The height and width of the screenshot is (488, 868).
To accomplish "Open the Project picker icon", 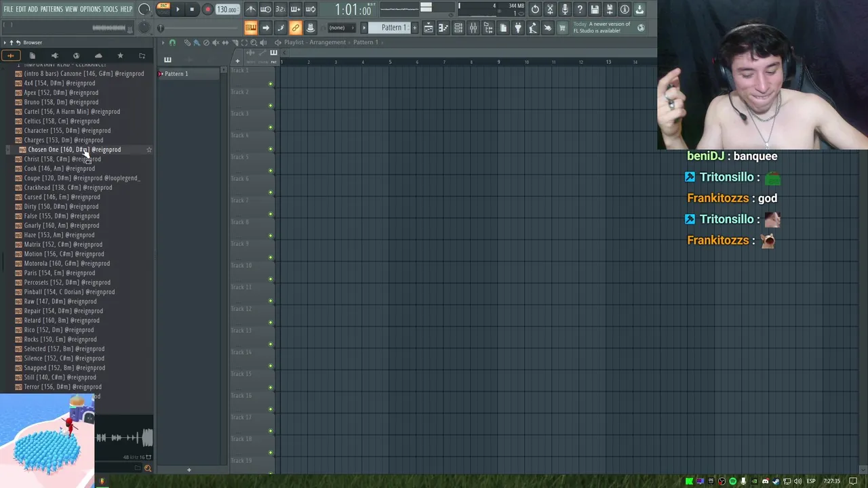I will point(503,28).
